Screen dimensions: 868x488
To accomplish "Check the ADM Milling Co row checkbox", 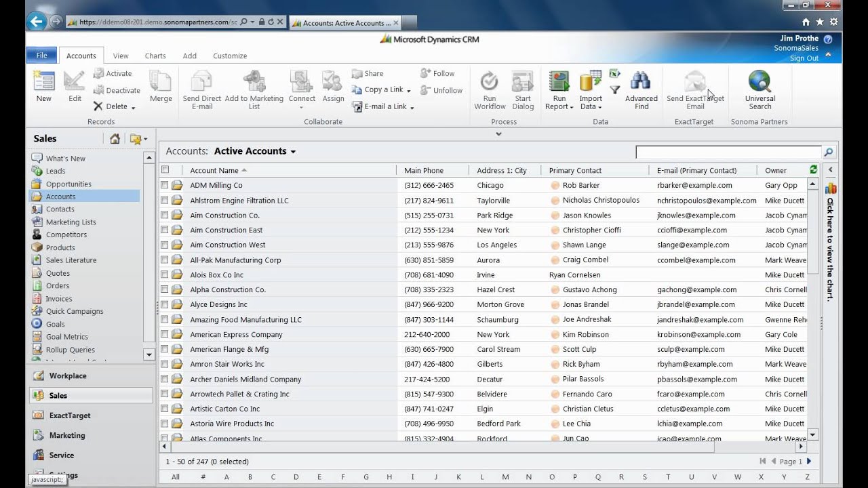I will [x=165, y=185].
